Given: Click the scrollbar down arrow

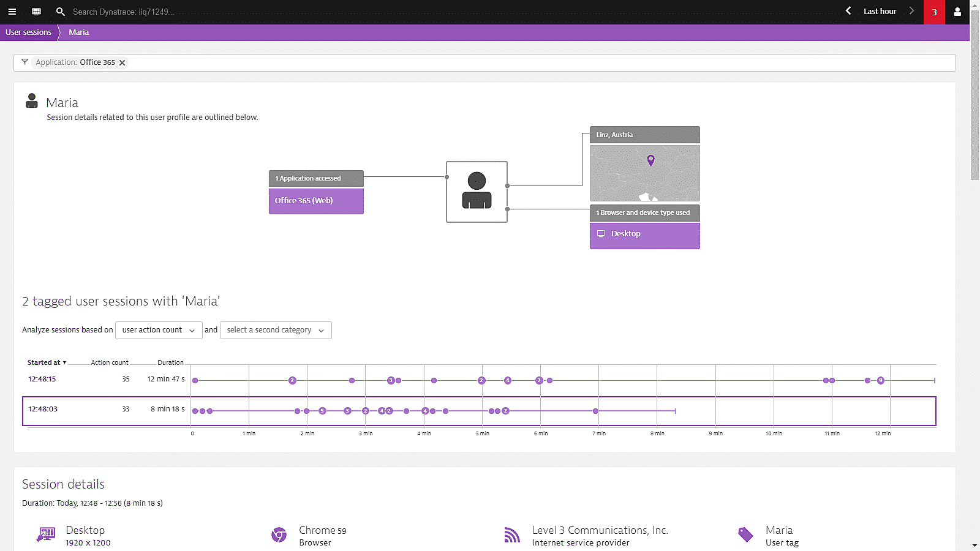Looking at the screenshot, I should (974, 545).
